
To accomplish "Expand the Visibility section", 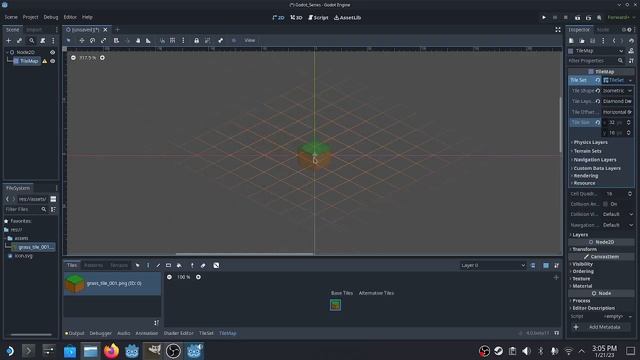I will (582, 264).
